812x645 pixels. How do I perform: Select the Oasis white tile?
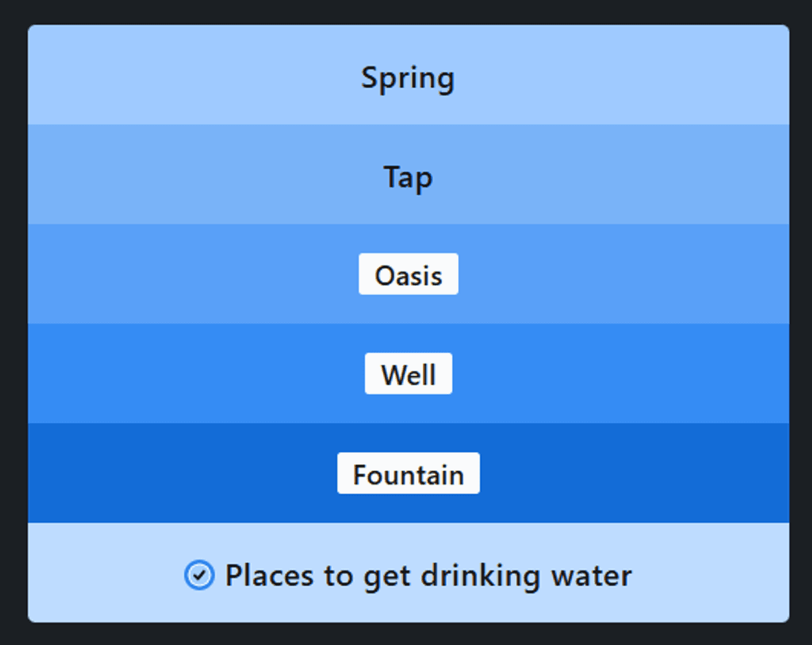click(x=408, y=274)
